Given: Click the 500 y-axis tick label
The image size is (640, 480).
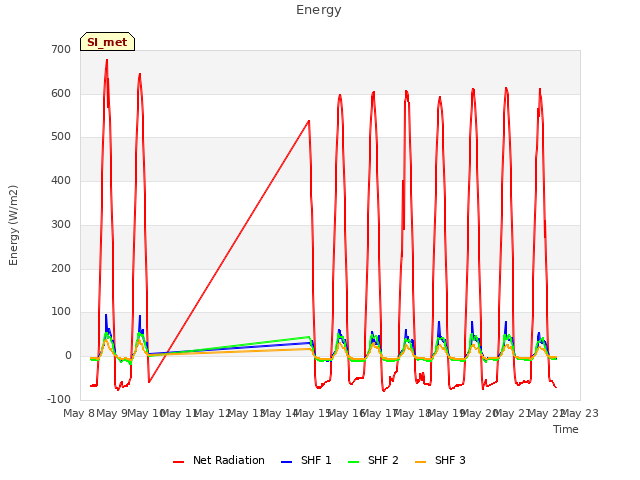Looking at the screenshot, I should tap(61, 137).
